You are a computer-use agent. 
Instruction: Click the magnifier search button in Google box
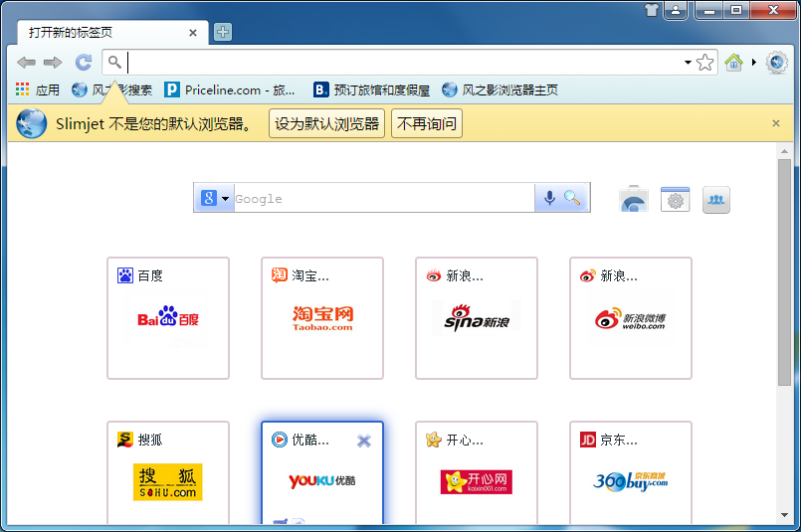pos(573,198)
